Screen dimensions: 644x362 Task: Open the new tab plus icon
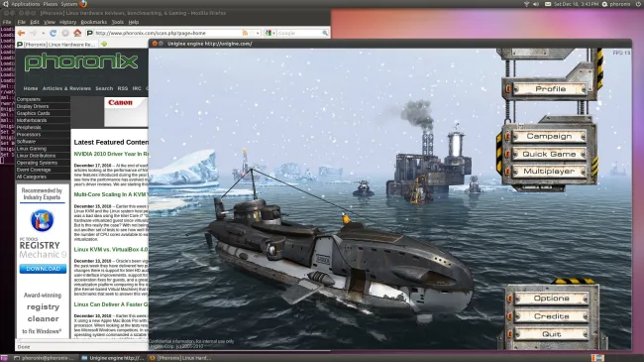[104, 44]
